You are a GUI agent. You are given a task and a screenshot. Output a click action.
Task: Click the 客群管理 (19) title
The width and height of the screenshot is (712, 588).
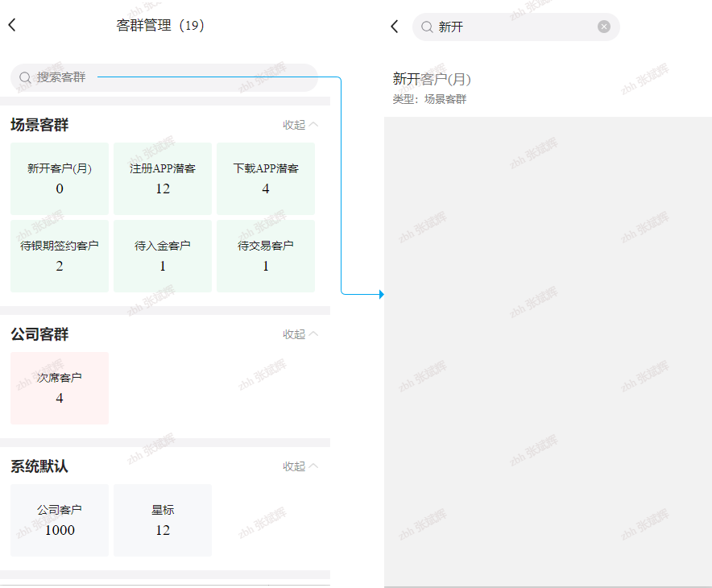pos(160,25)
